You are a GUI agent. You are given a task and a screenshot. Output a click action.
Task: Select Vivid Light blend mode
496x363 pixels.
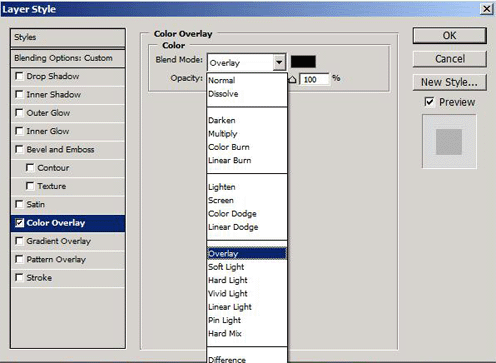pyautogui.click(x=247, y=294)
